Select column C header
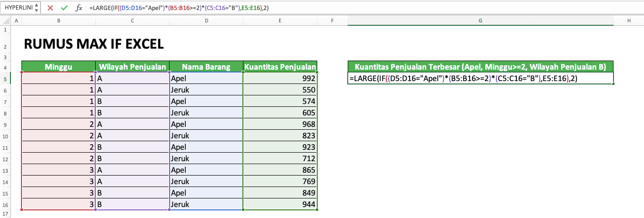Image resolution: width=644 pixels, height=218 pixels. [132, 21]
